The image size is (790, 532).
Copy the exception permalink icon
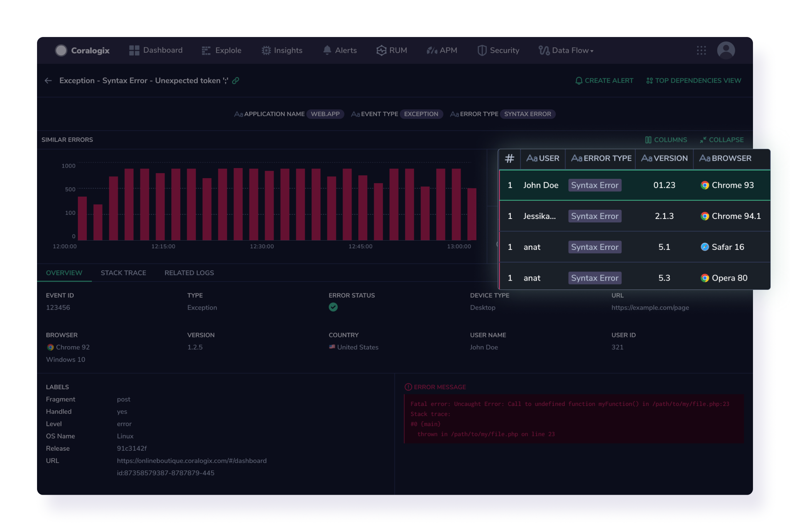(x=236, y=81)
